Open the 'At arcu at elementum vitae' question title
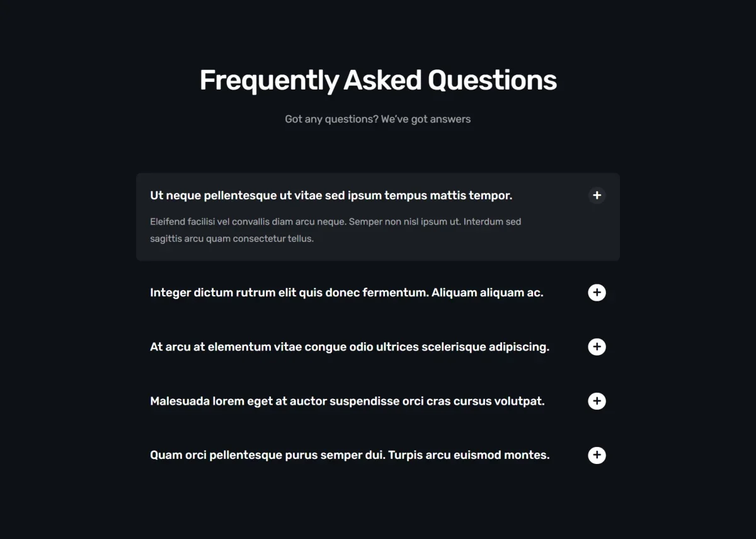This screenshot has height=539, width=756. pyautogui.click(x=350, y=347)
